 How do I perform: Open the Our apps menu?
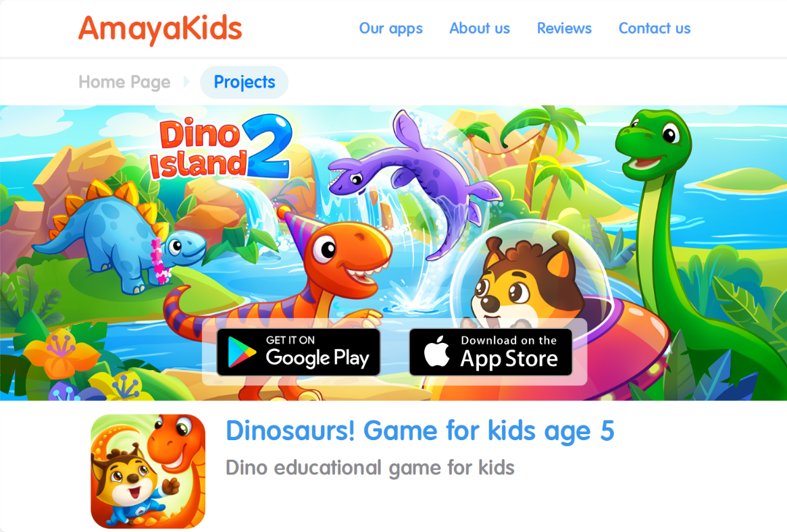[x=391, y=28]
